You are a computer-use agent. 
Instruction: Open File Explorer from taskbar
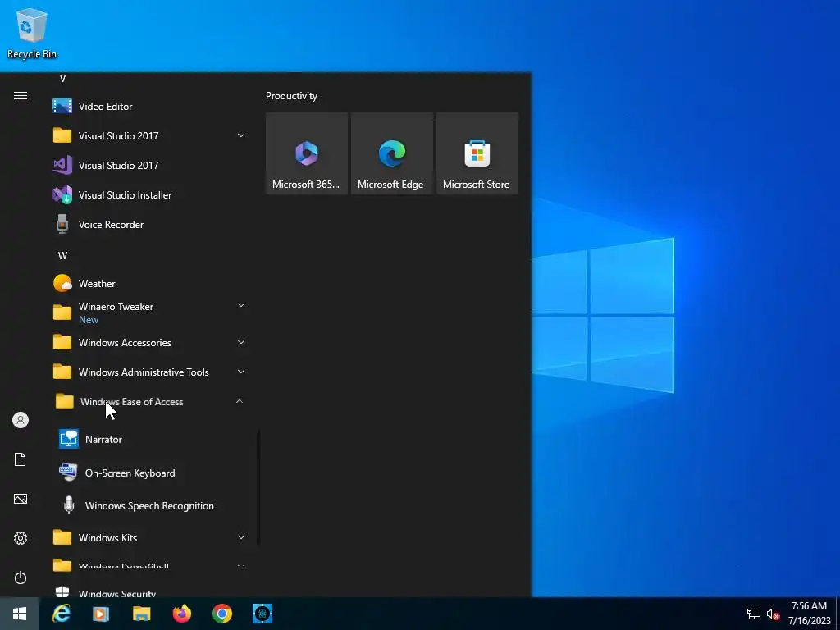click(x=141, y=614)
